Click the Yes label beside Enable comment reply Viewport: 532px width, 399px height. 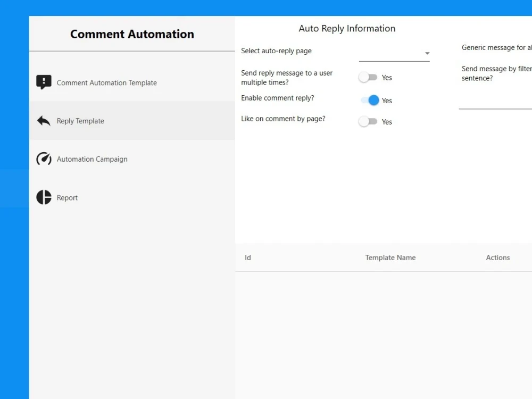click(x=387, y=101)
